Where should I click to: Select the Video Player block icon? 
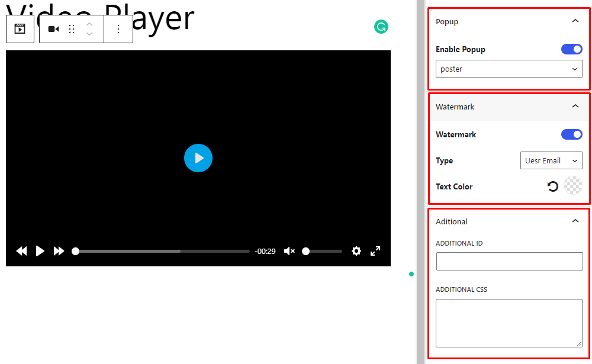pyautogui.click(x=20, y=28)
